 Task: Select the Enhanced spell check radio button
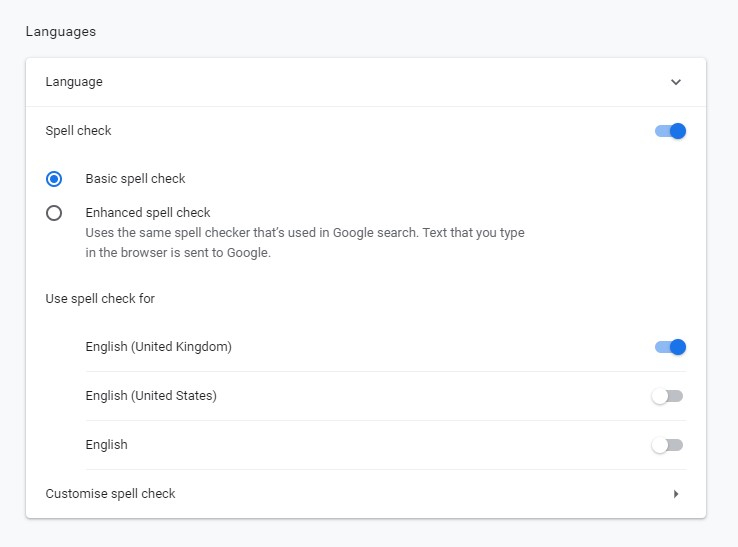54,213
